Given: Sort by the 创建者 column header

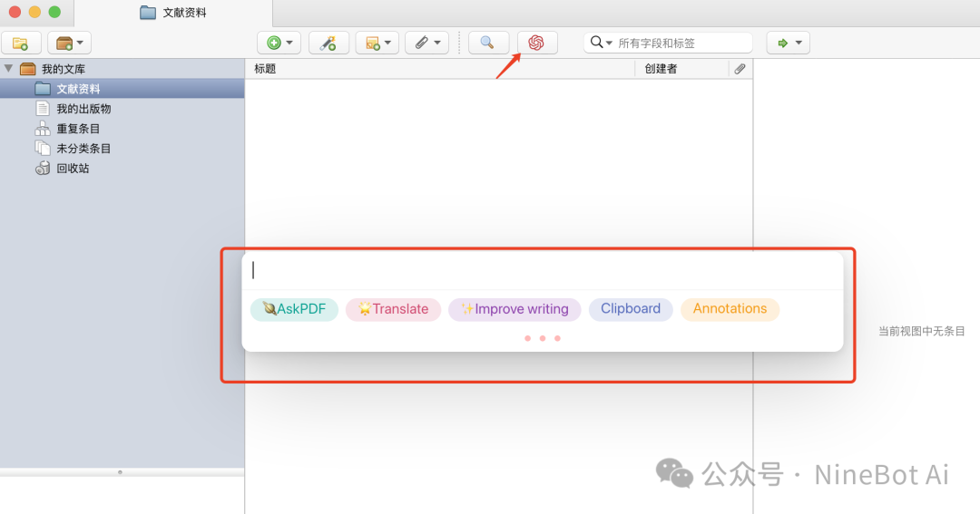Looking at the screenshot, I should pyautogui.click(x=681, y=69).
